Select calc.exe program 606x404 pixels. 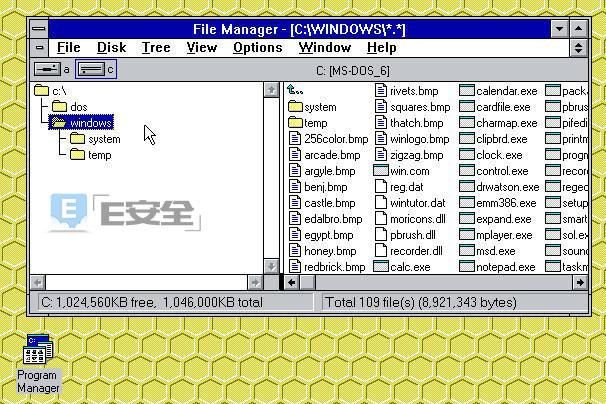402,267
